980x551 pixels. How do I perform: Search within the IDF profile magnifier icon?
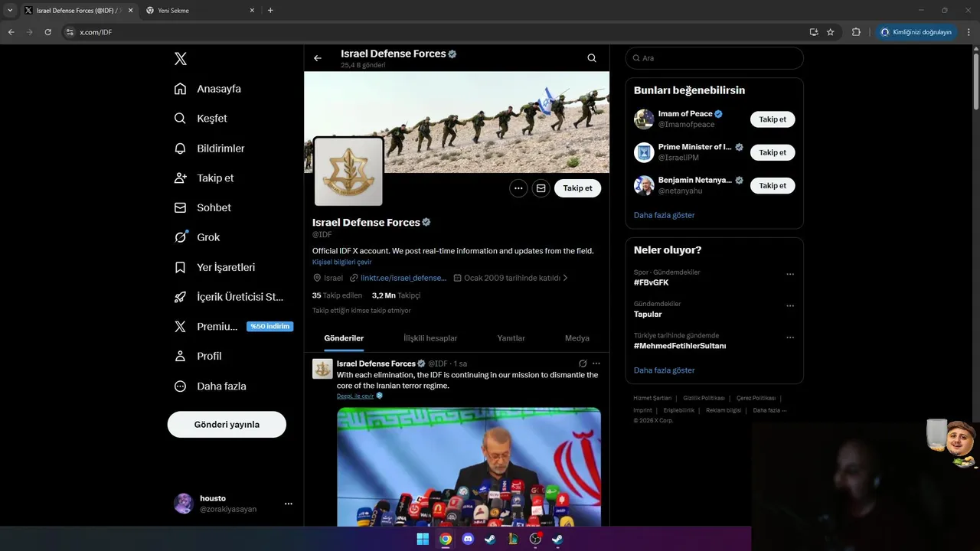[x=592, y=58]
